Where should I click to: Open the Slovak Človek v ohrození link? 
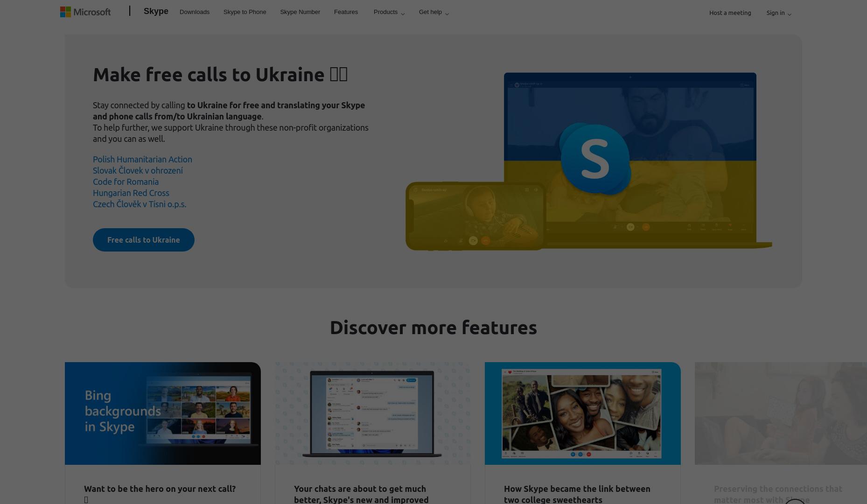[x=138, y=170]
